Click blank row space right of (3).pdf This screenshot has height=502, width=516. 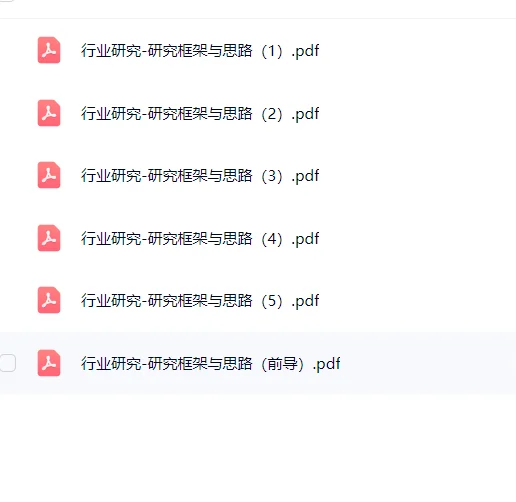coord(417,176)
